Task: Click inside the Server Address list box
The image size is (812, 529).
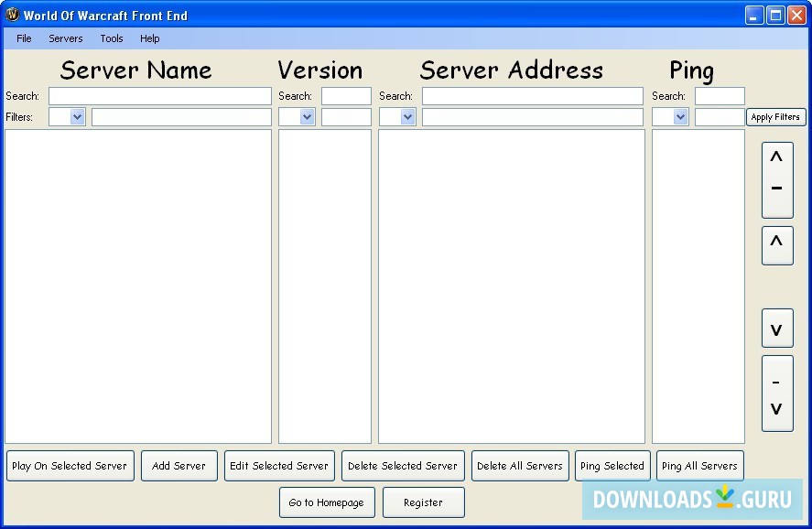Action: pos(512,286)
